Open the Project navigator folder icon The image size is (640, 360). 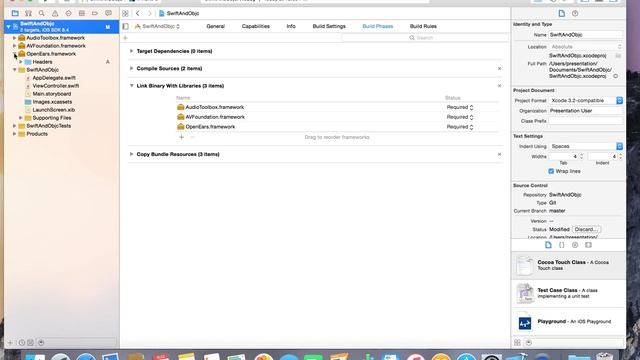click(x=15, y=13)
